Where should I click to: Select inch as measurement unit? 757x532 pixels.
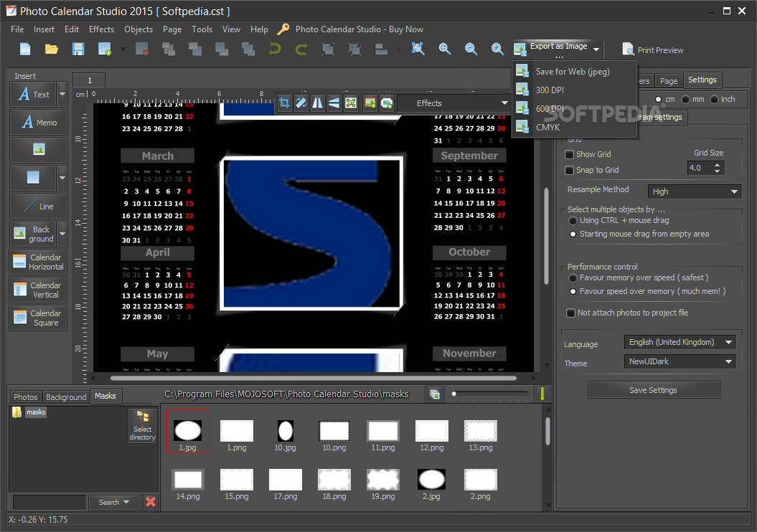click(715, 100)
